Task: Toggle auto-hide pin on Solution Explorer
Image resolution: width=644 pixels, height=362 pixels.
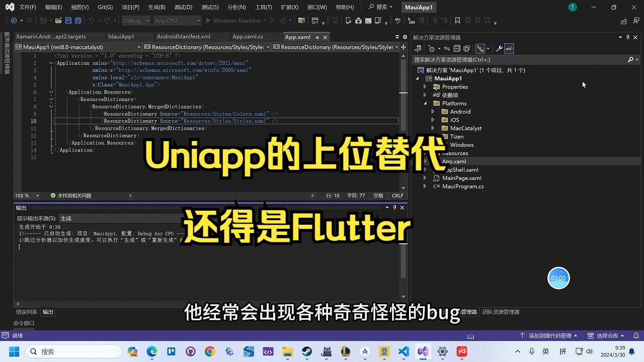Action: (x=628, y=37)
